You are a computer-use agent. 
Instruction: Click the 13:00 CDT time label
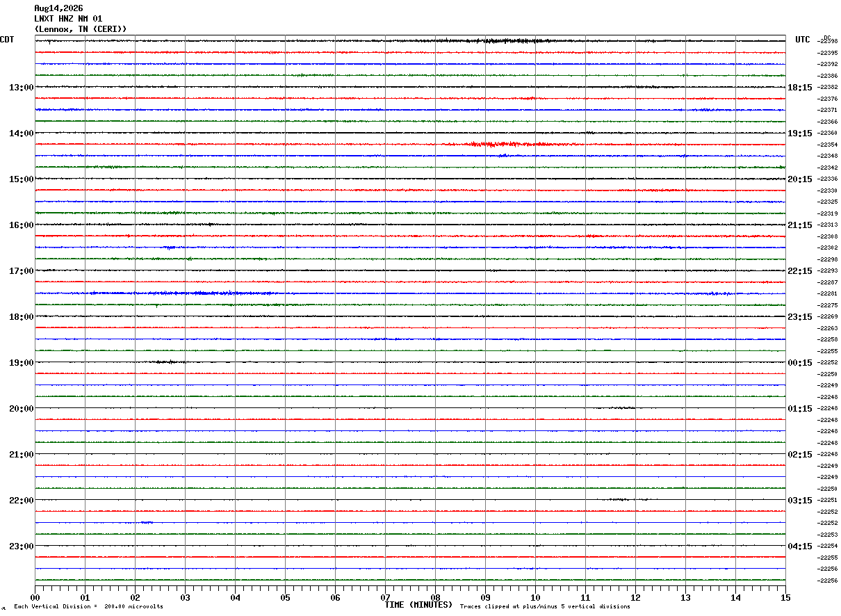pos(22,88)
